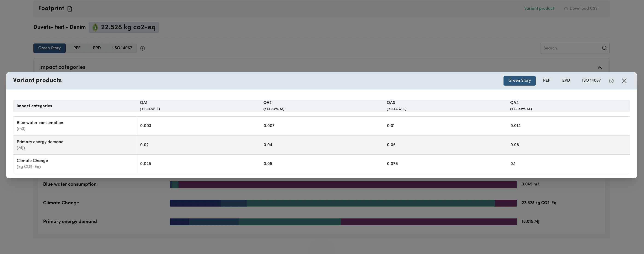The image size is (644, 254).
Task: Collapse the Impact categories section
Action: pos(600,67)
